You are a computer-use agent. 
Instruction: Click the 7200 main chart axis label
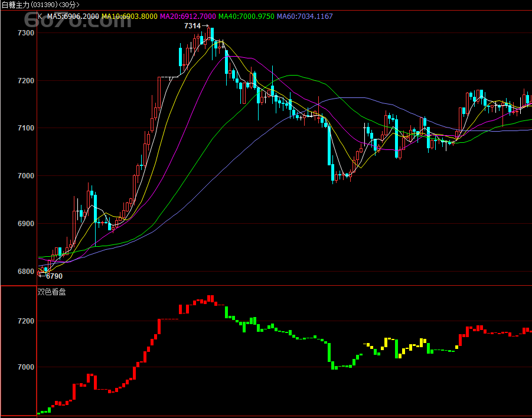coord(26,81)
